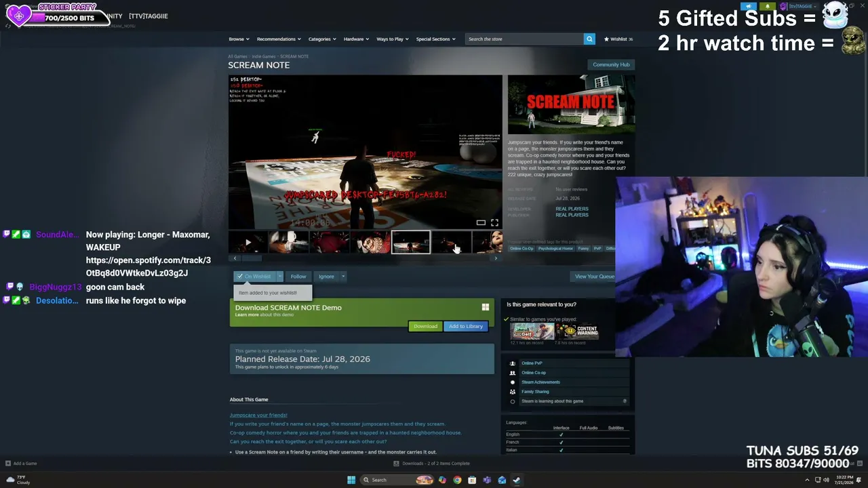Screen dimensions: 868x488
Task: Click the Online PvP feature link
Action: [532, 363]
